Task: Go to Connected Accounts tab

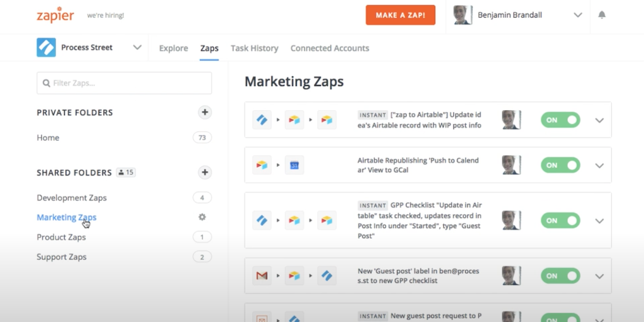Action: coord(330,48)
